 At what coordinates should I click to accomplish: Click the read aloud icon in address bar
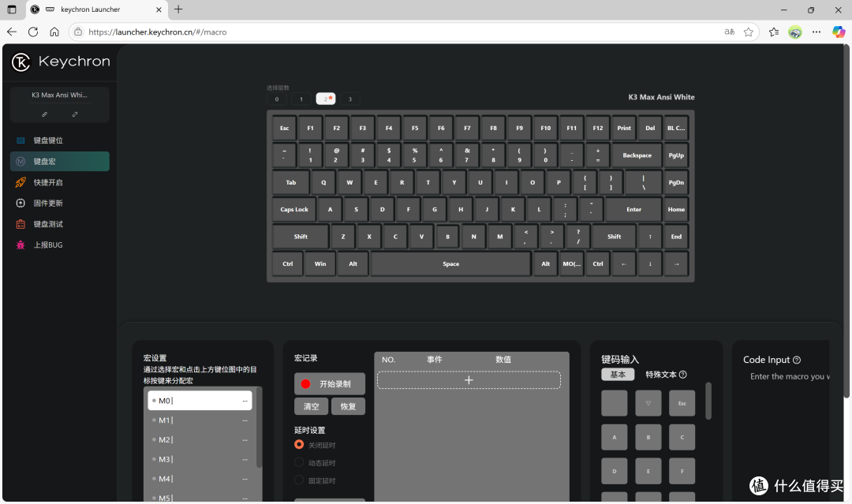tap(729, 32)
